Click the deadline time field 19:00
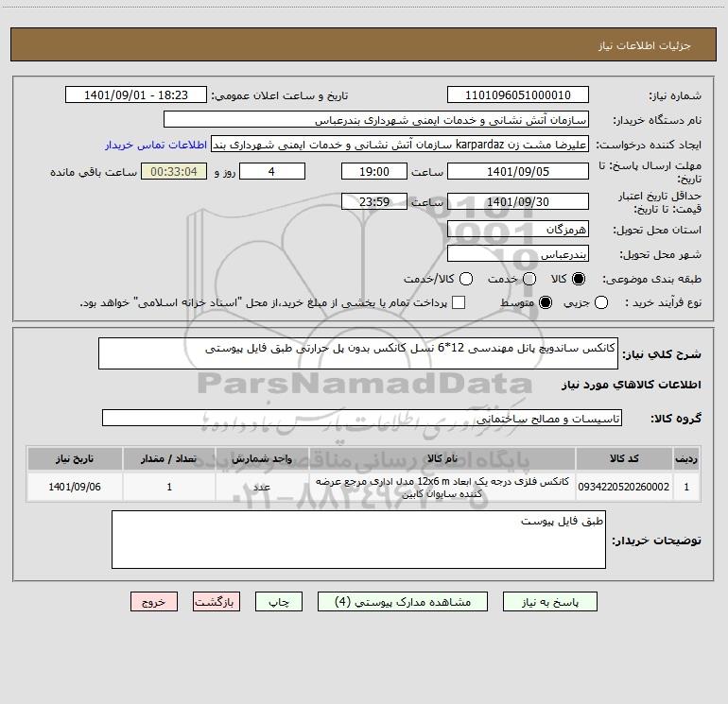The width and height of the screenshot is (728, 704). point(374,171)
